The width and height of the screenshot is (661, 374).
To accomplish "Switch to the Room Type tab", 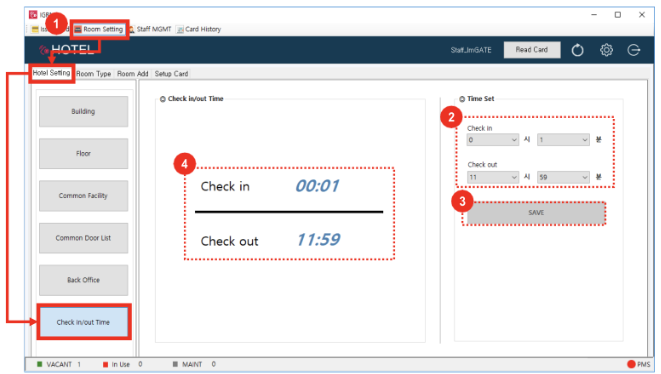I will tap(94, 74).
